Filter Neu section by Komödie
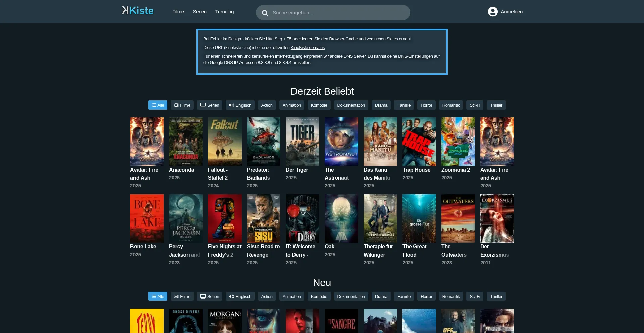Viewport: 644px width, 333px height. [319, 296]
